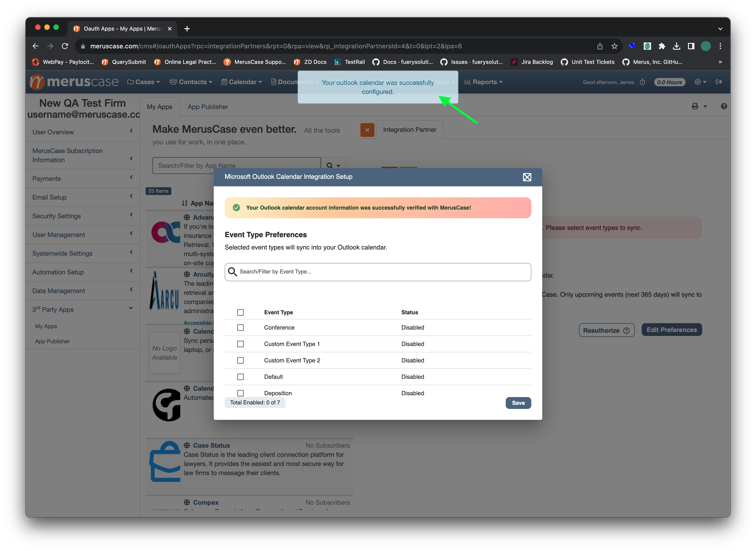Open browser downloads icon

click(676, 46)
